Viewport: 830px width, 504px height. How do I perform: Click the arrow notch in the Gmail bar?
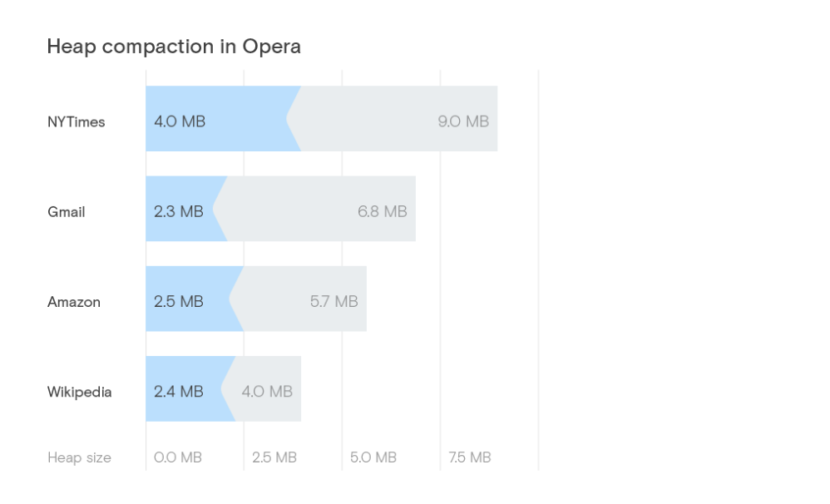pos(220,209)
